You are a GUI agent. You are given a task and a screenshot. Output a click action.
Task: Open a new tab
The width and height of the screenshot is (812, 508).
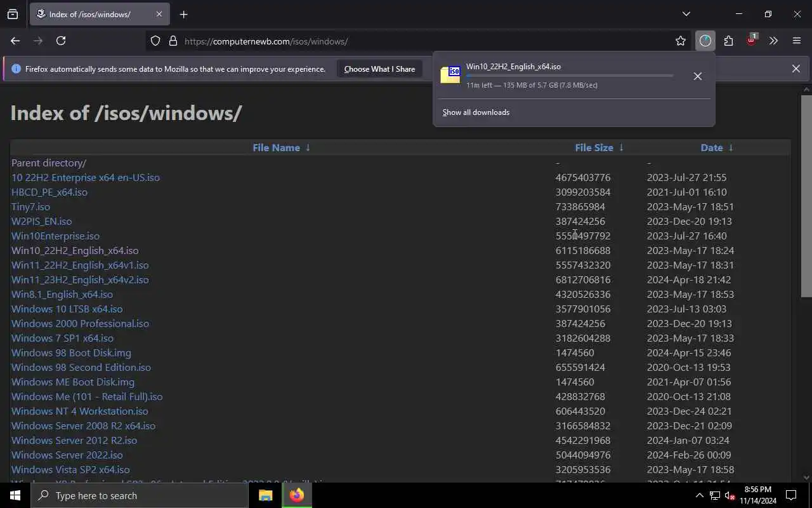point(183,14)
